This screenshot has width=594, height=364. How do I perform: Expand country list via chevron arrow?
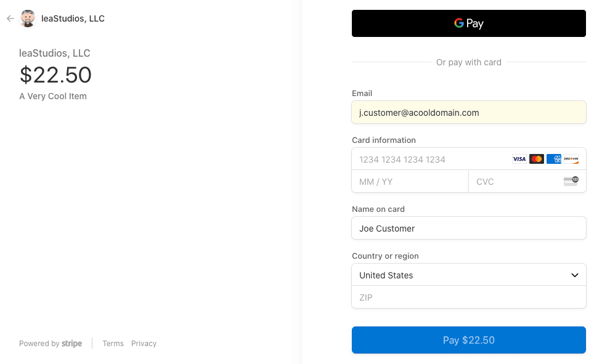click(x=574, y=275)
